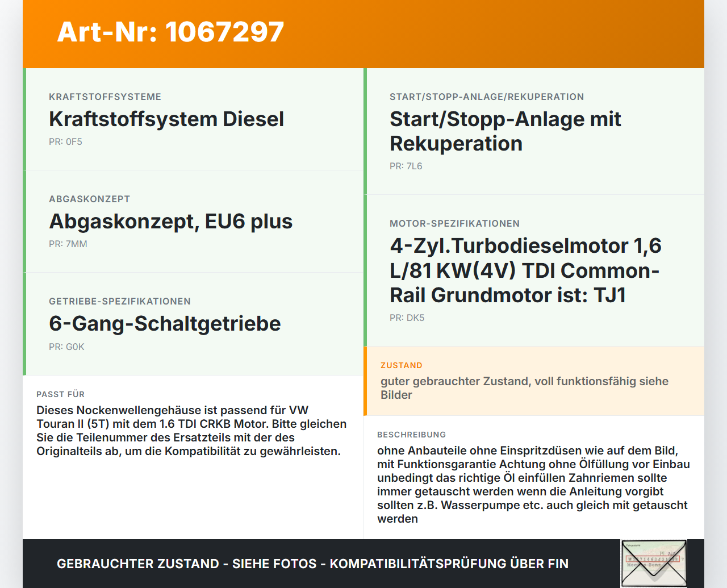Open the vehicle document thumbnail in the footer
Viewport: 727px width, 588px height.
tap(654, 563)
